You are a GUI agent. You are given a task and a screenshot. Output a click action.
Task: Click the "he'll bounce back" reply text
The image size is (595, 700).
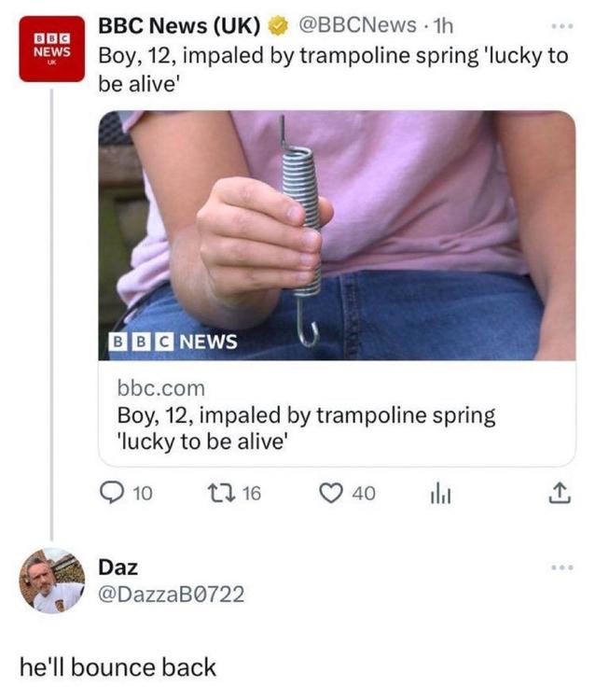click(118, 667)
